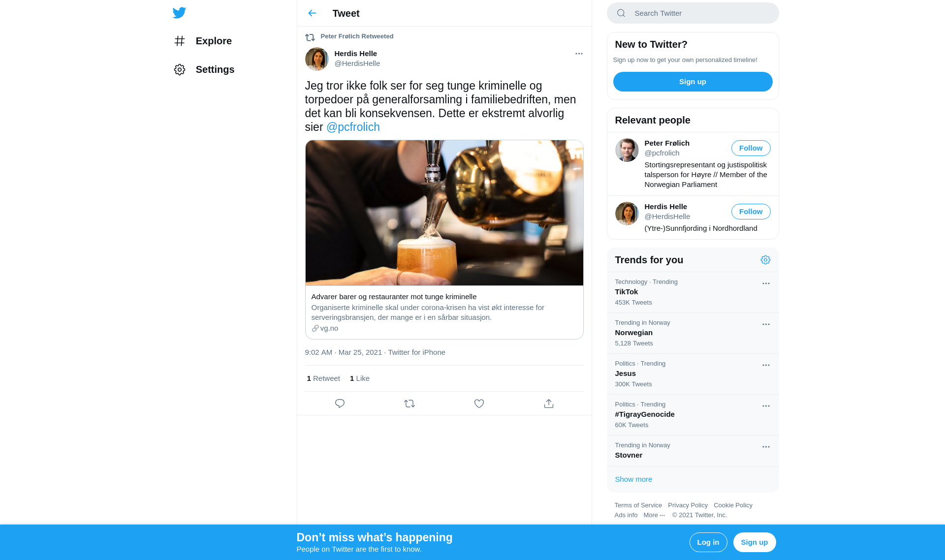The width and height of the screenshot is (945, 560).
Task: Open the Stovner trend
Action: click(x=693, y=451)
